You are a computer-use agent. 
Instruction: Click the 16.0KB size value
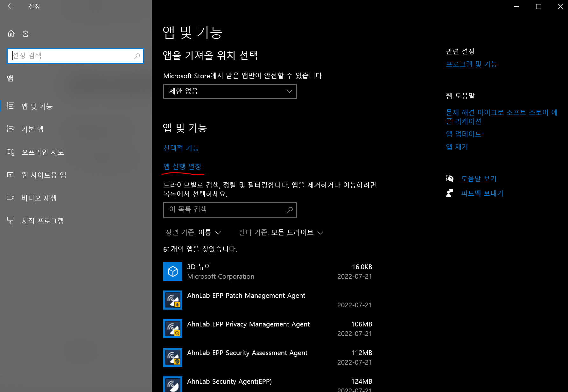362,267
